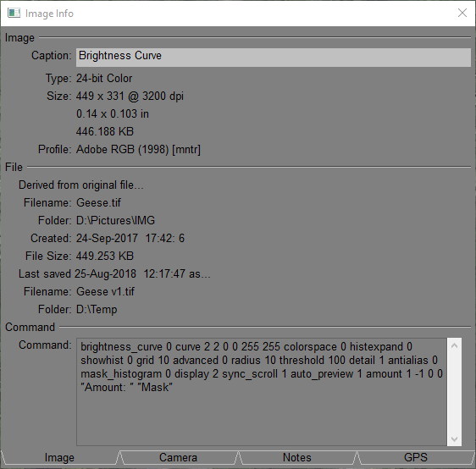This screenshot has width=476, height=469.
Task: Click the command scrollbar up arrow
Action: (x=455, y=345)
